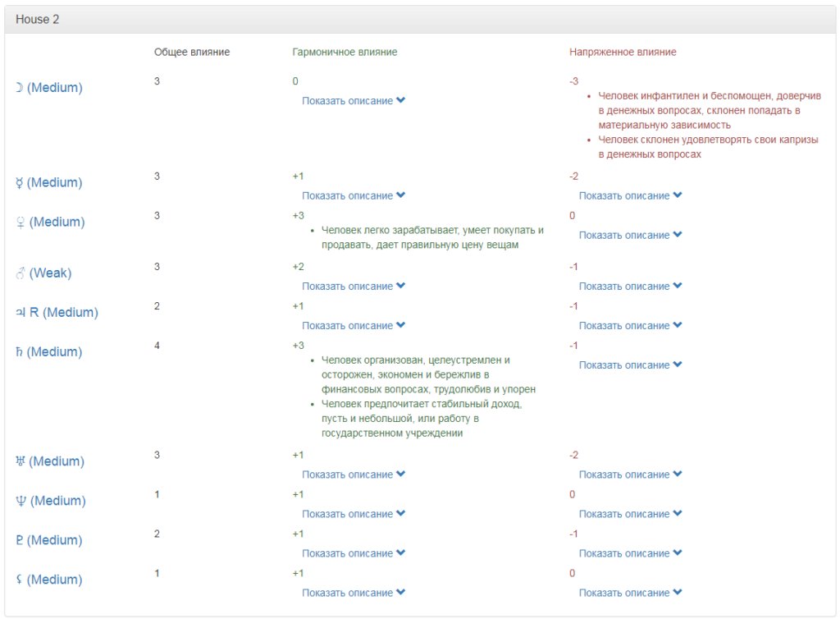Show Pluto harmonious influence description
The width and height of the screenshot is (840, 619).
pyautogui.click(x=354, y=553)
